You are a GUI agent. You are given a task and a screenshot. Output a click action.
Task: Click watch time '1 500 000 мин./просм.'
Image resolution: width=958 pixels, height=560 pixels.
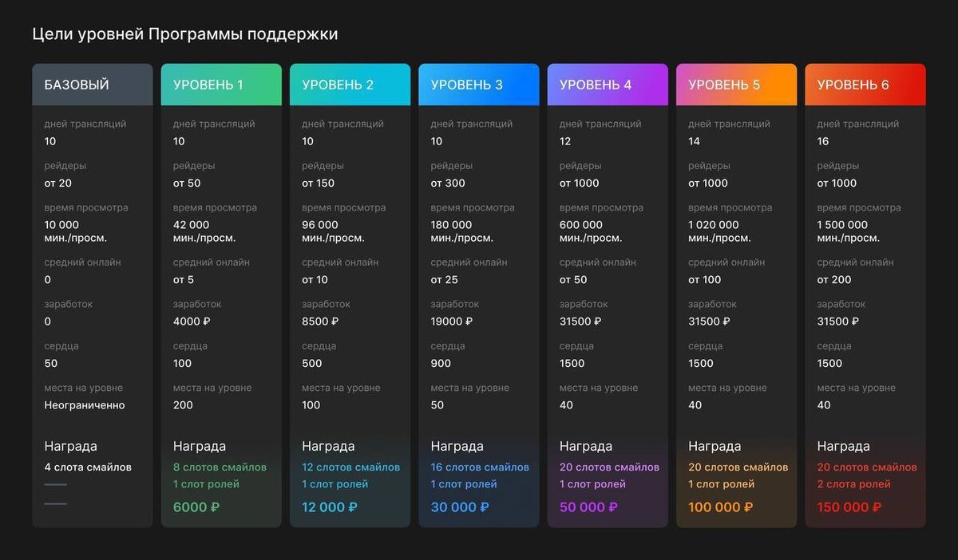849,231
